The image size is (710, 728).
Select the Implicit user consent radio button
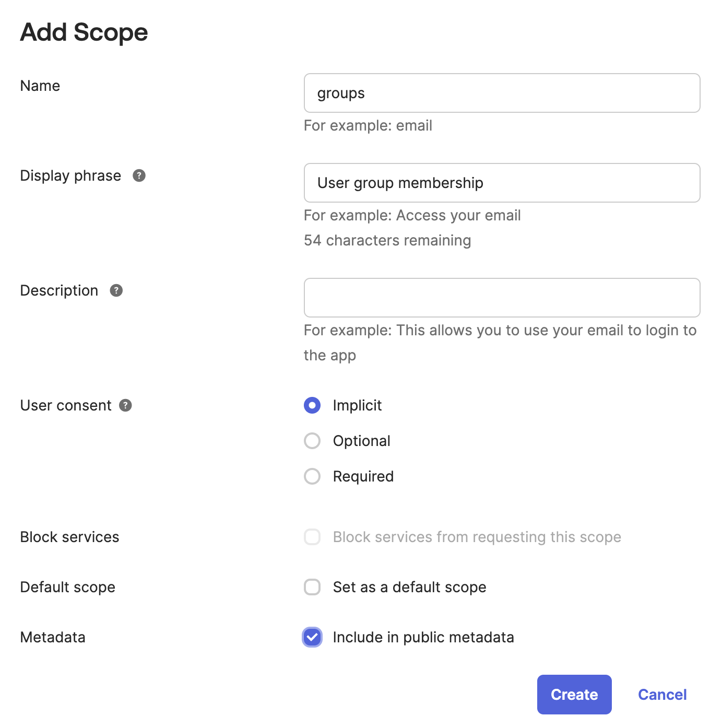click(x=312, y=405)
